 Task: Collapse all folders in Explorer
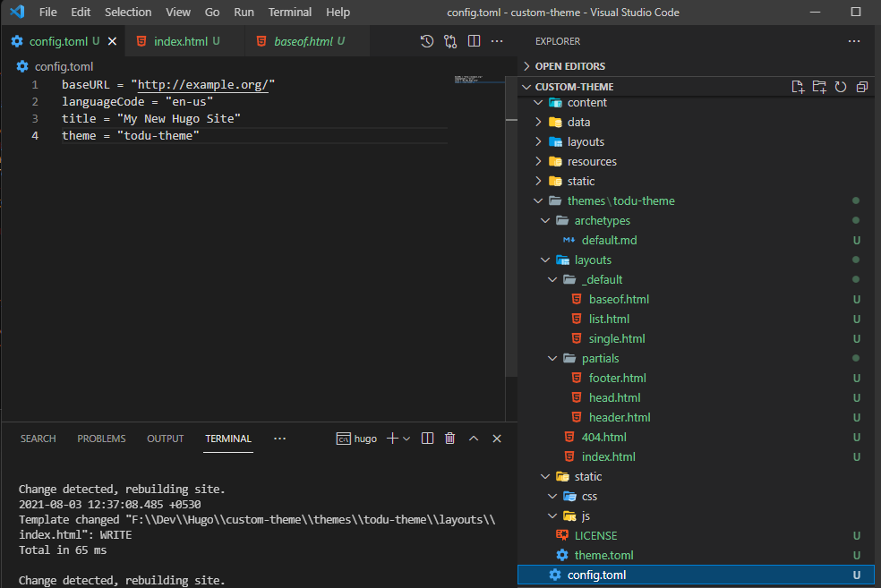pyautogui.click(x=862, y=86)
